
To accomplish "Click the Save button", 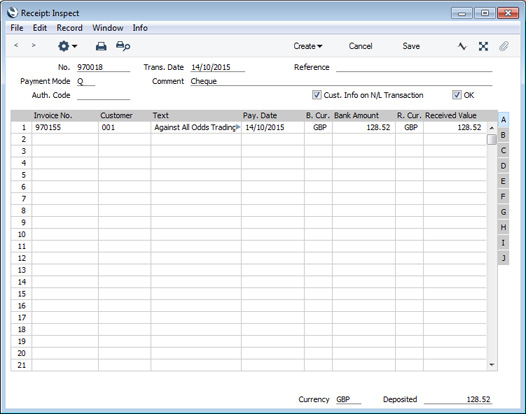I will click(x=411, y=46).
